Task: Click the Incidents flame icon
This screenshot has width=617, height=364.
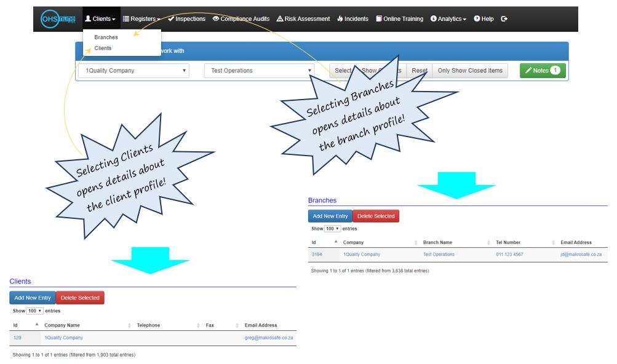Action: pyautogui.click(x=340, y=18)
